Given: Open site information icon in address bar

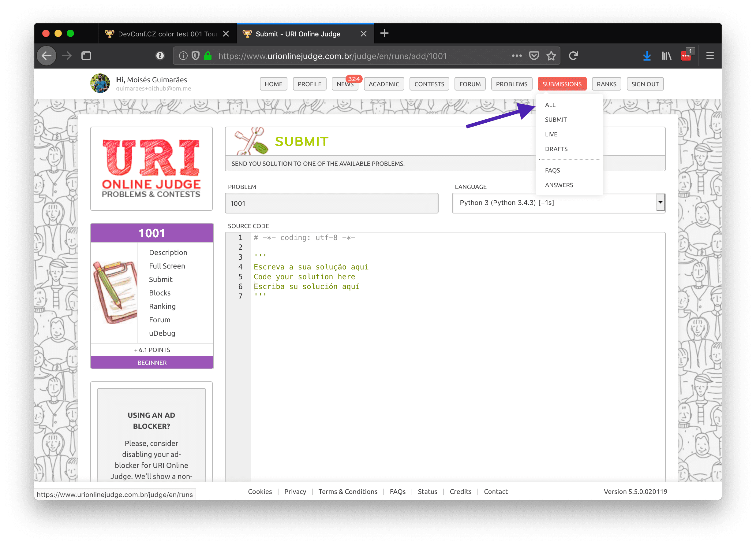Looking at the screenshot, I should [x=183, y=56].
